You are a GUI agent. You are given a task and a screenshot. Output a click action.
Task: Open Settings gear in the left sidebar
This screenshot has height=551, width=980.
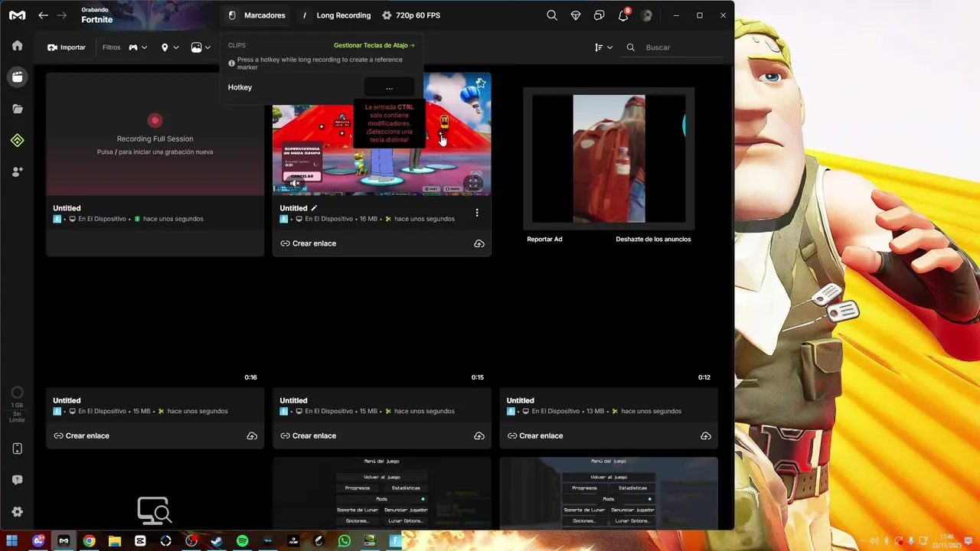(x=17, y=512)
